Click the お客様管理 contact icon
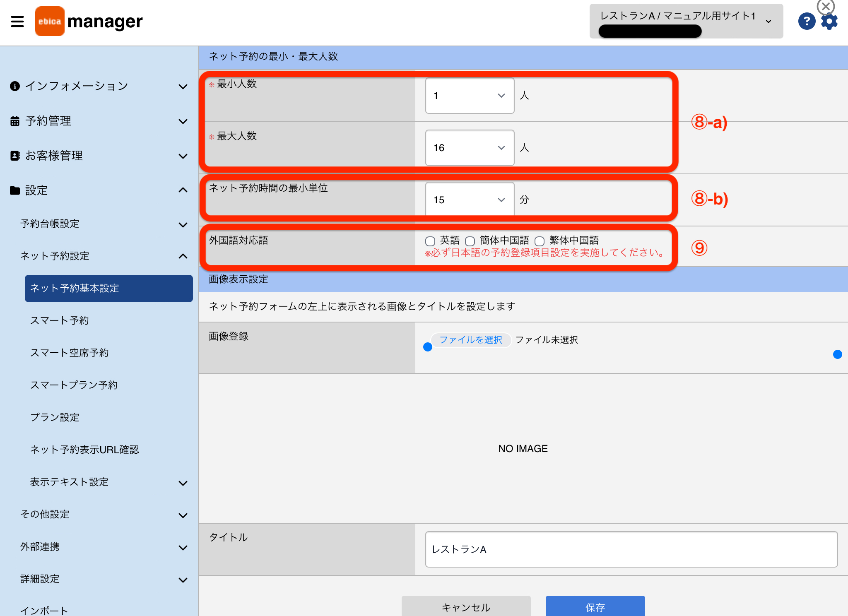Image resolution: width=848 pixels, height=616 pixels. [15, 156]
